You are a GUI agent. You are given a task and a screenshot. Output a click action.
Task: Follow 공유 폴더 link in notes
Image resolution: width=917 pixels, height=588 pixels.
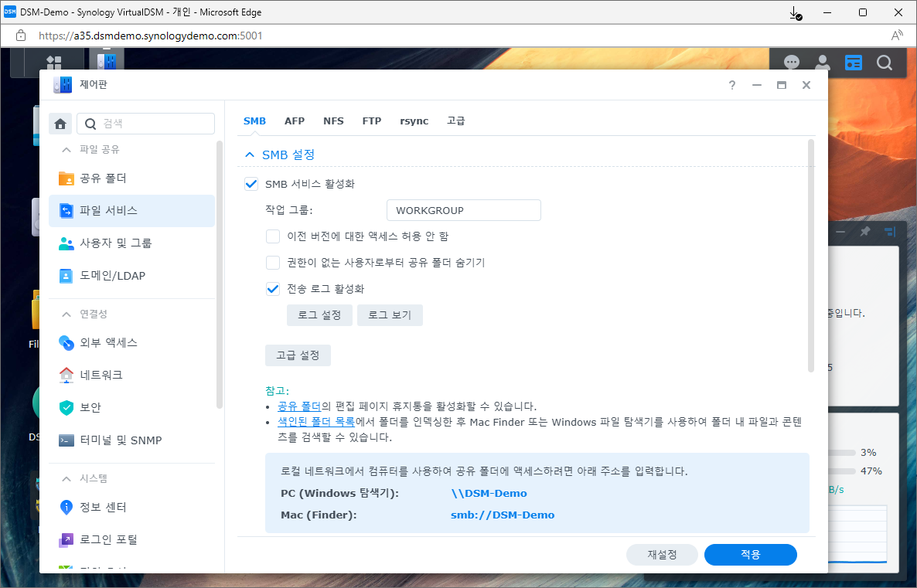click(299, 406)
